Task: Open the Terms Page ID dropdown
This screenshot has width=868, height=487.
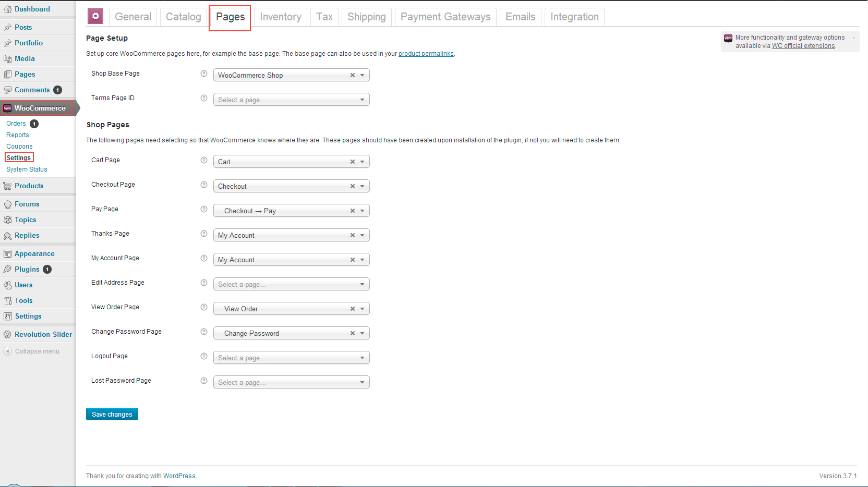Action: (292, 100)
